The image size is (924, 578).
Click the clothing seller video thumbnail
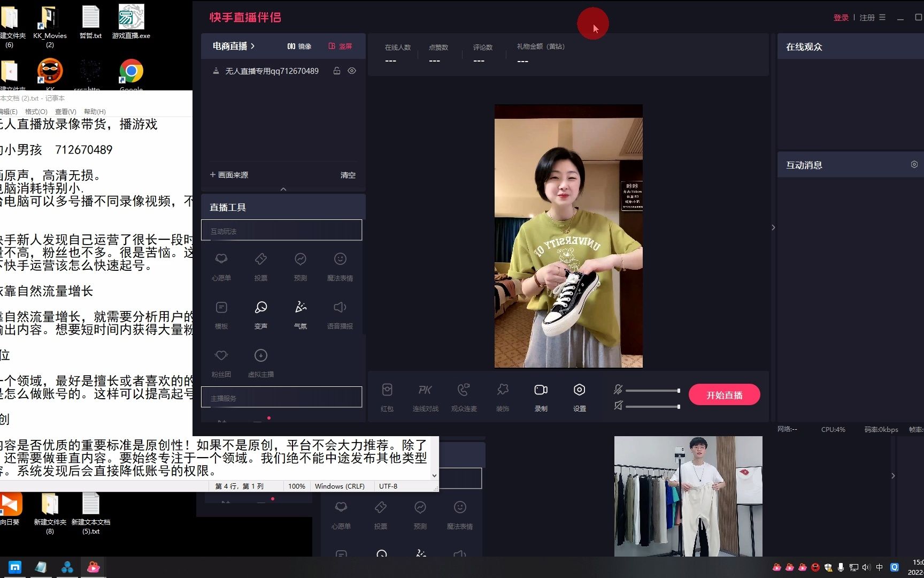click(688, 496)
